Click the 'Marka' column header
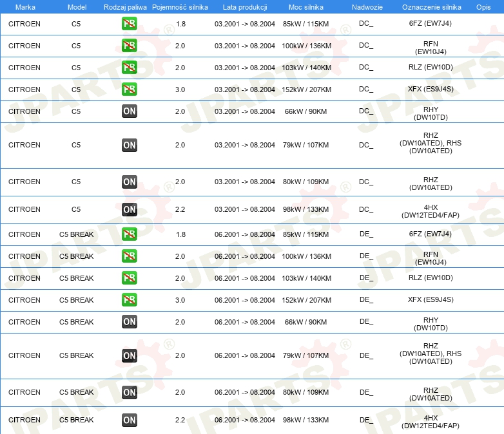The width and height of the screenshot is (504, 434). point(25,7)
